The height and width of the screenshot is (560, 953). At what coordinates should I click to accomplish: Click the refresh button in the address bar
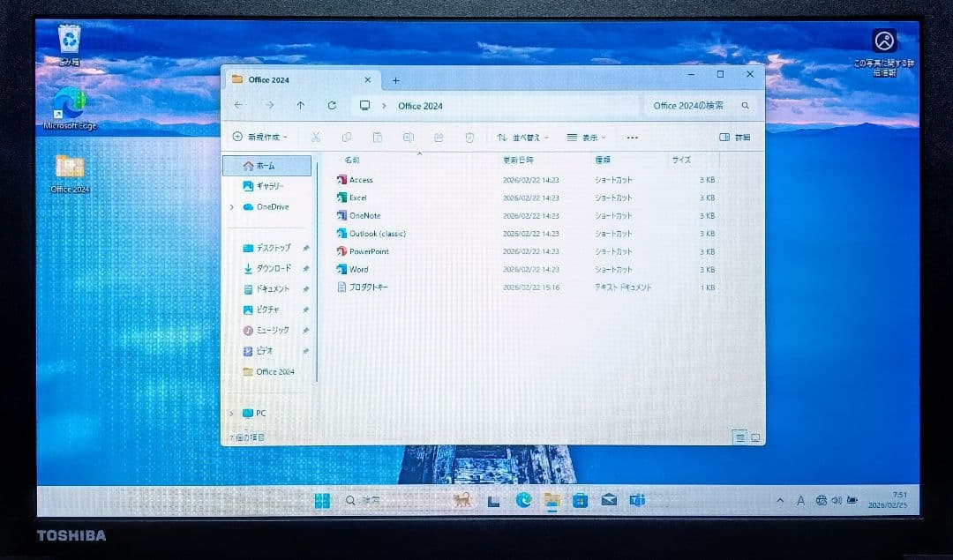(333, 105)
